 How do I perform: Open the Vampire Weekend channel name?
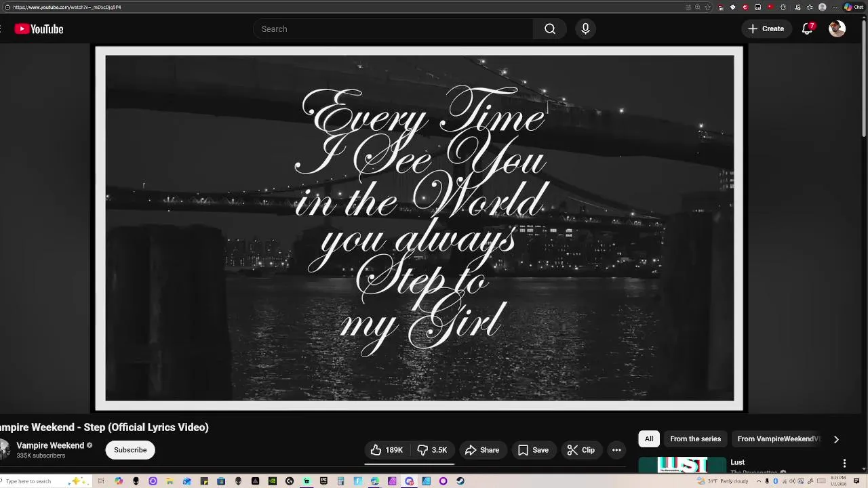pyautogui.click(x=50, y=445)
